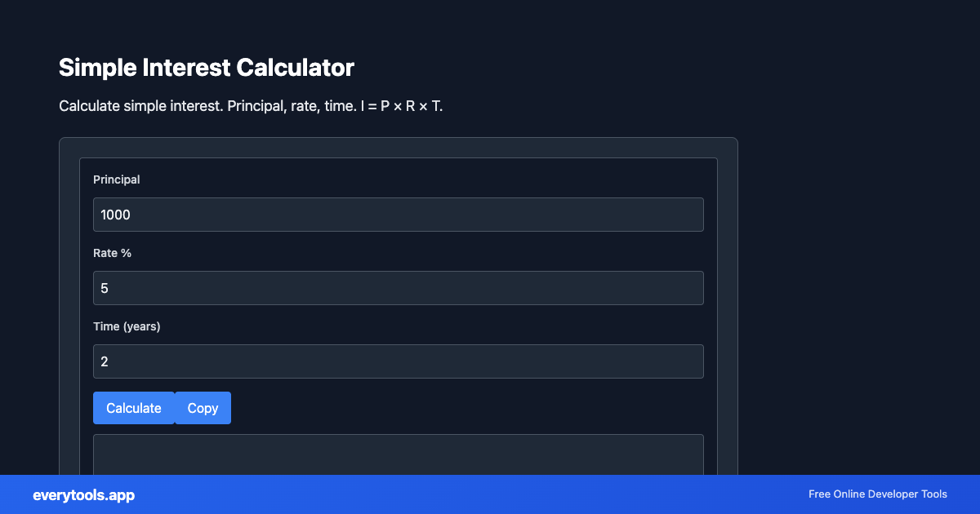This screenshot has height=514, width=980.
Task: Open the everytools.app homepage link
Action: coord(83,495)
